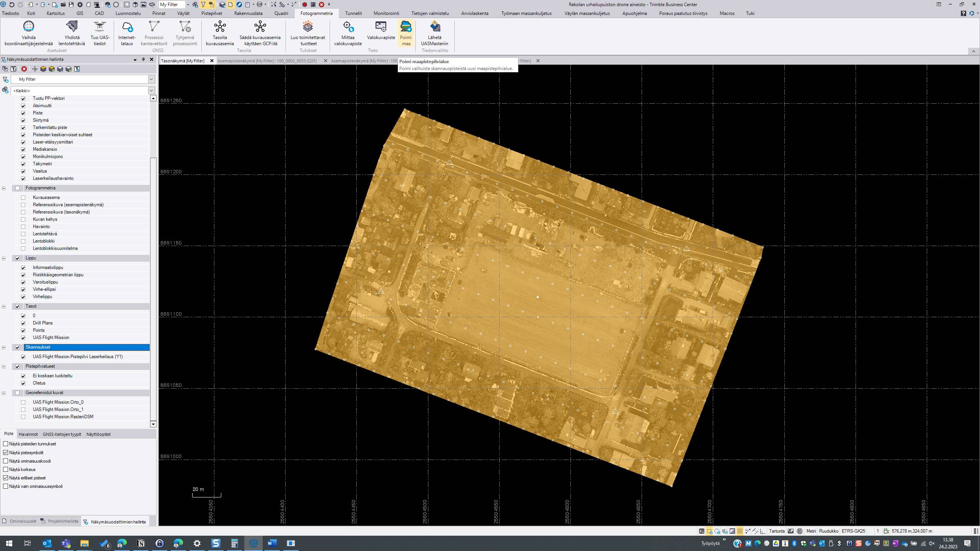The height and width of the screenshot is (551, 980).
Task: Click ETRS-GK25 coordinate system label
Action: click(x=853, y=531)
